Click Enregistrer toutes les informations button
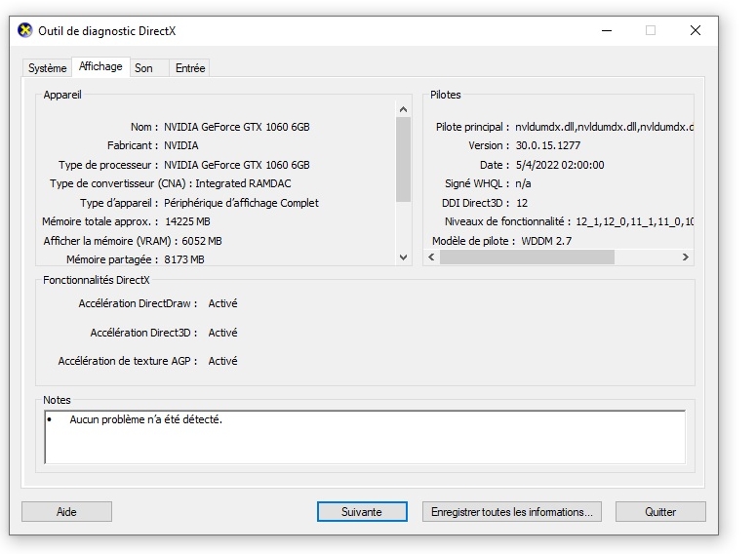 point(511,511)
